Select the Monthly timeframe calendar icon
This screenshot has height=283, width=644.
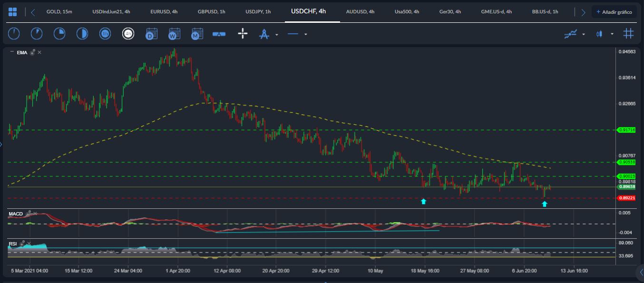[x=197, y=34]
